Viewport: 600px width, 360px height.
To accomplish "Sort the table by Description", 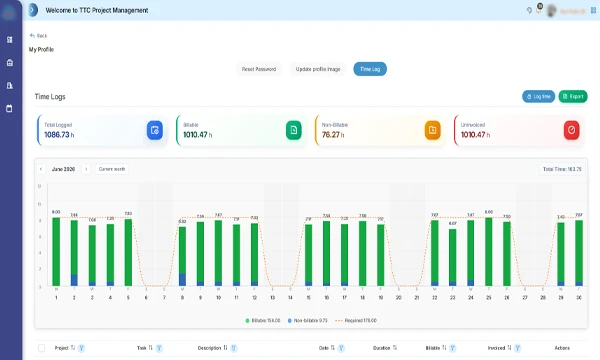I will click(225, 348).
